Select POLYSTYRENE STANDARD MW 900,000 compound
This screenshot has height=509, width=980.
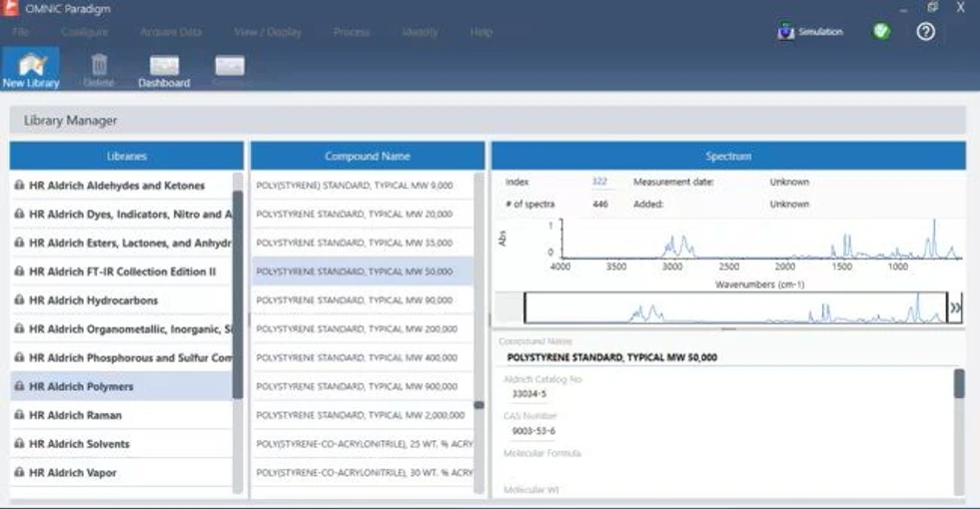point(363,386)
